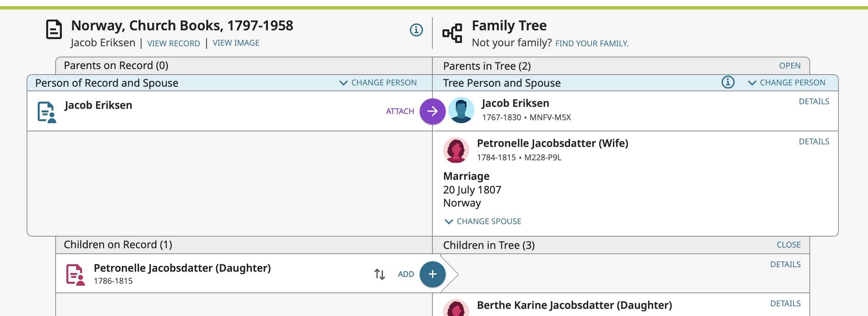Click the info icon next to Church Books title

416,30
